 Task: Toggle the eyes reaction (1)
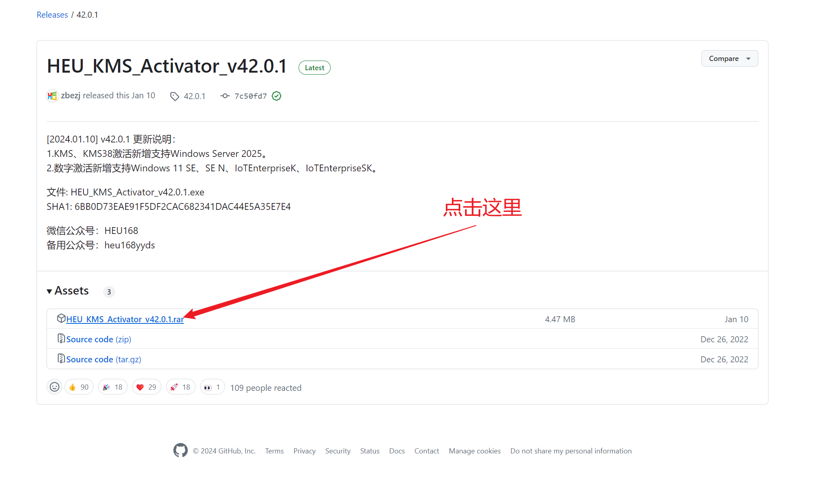[212, 387]
